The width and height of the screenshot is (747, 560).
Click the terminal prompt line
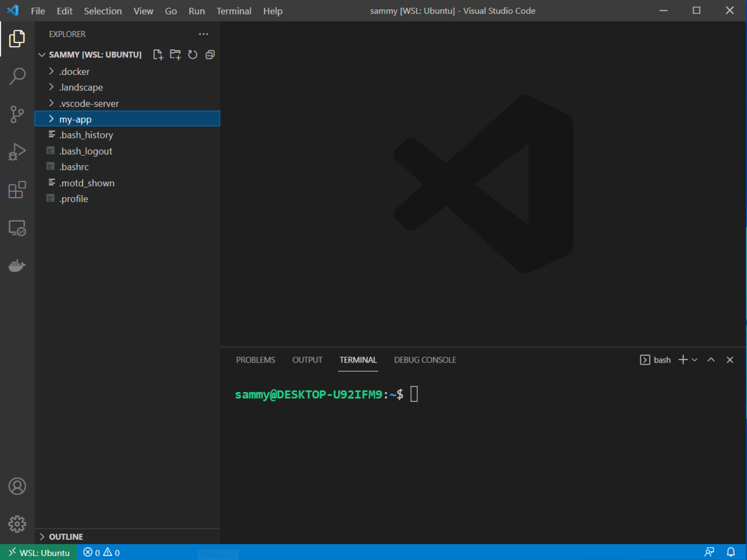(326, 394)
